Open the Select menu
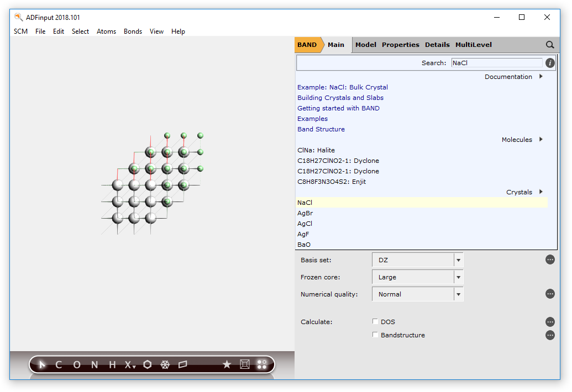Viewport: 572px width, 392px height. [80, 31]
